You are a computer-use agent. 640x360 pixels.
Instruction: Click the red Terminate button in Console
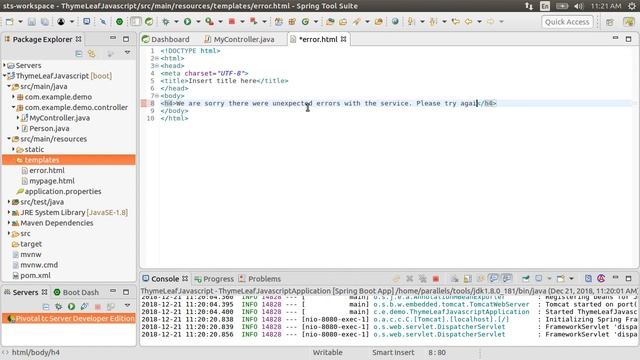(436, 279)
